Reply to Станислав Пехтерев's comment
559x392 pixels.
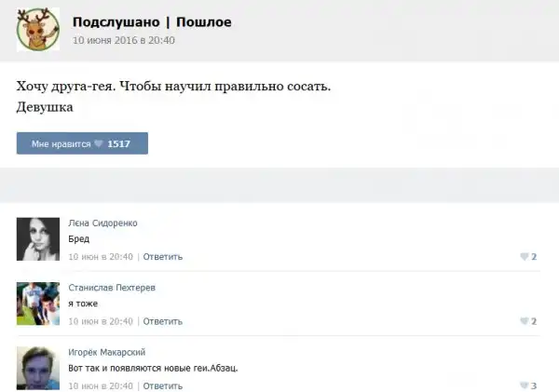click(x=162, y=321)
